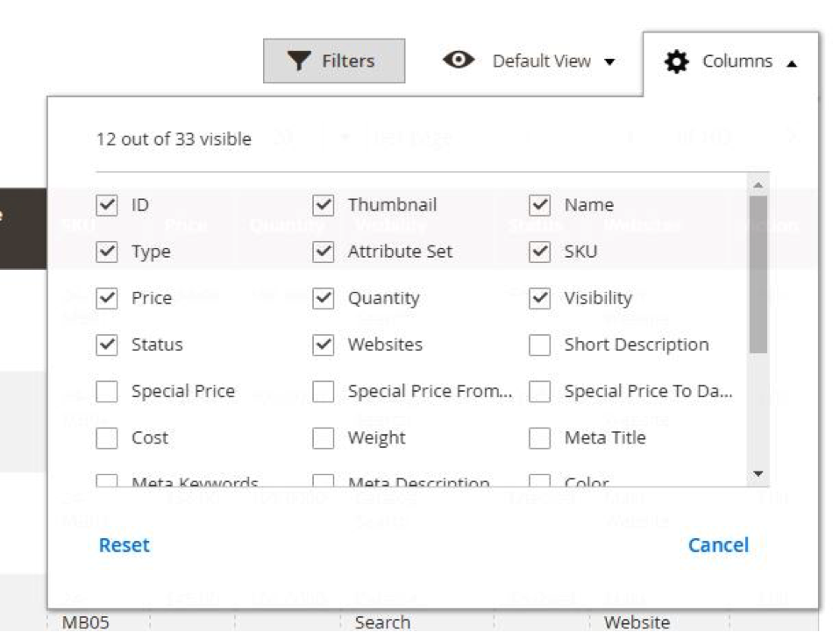Tick the Weight column checkbox

coord(324,438)
